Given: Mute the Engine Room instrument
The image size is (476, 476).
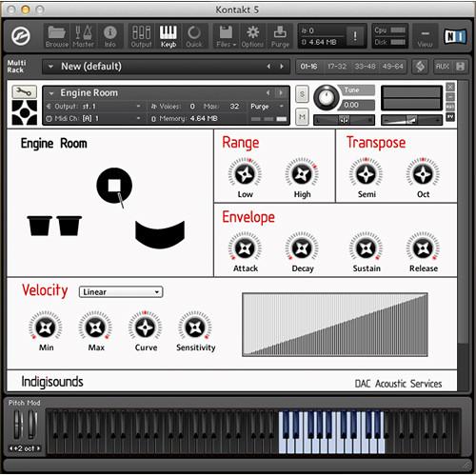Looking at the screenshot, I should 302,117.
